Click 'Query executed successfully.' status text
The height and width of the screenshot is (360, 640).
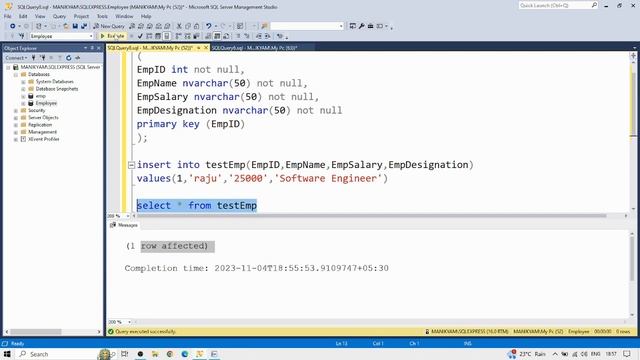(x=145, y=332)
